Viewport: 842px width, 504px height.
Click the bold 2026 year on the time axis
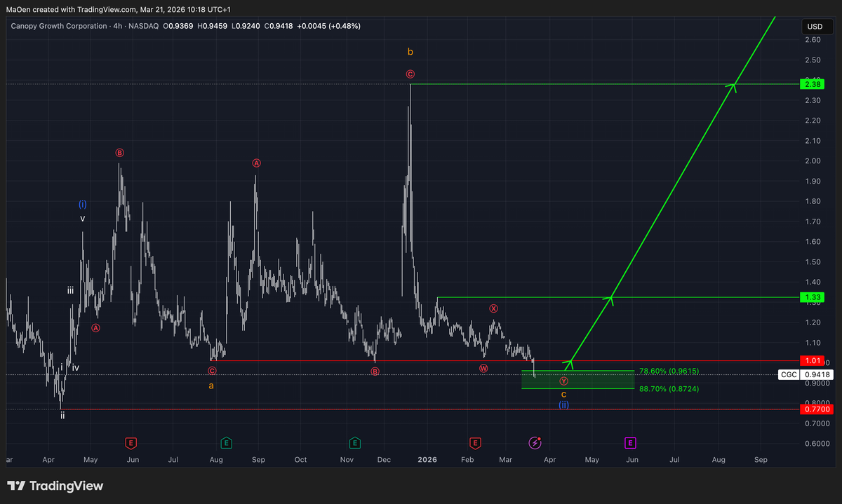coord(428,460)
